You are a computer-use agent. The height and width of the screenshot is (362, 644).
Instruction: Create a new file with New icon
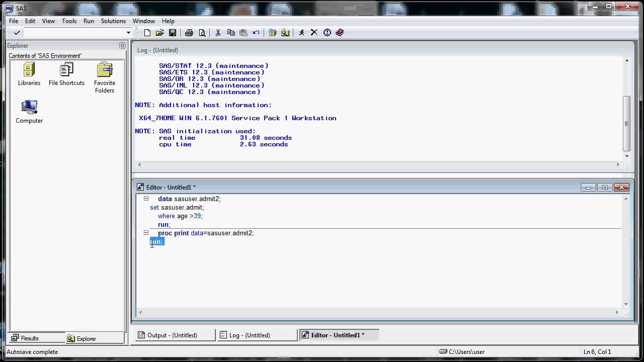(x=147, y=33)
